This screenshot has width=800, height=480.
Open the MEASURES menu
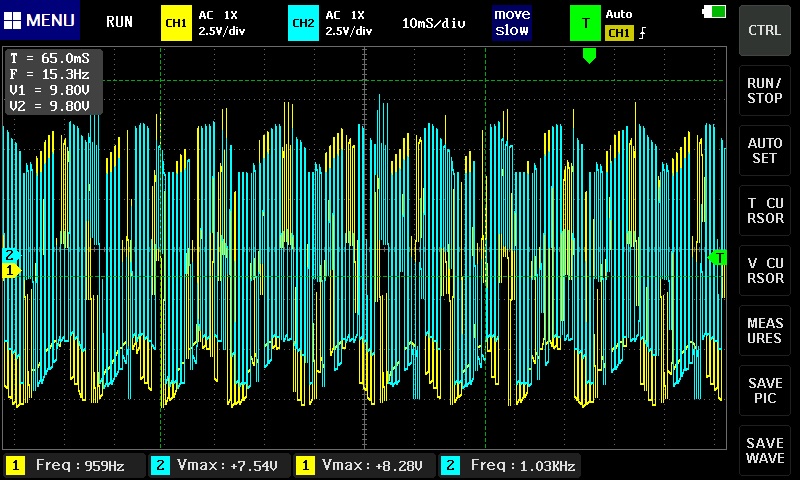pyautogui.click(x=765, y=331)
